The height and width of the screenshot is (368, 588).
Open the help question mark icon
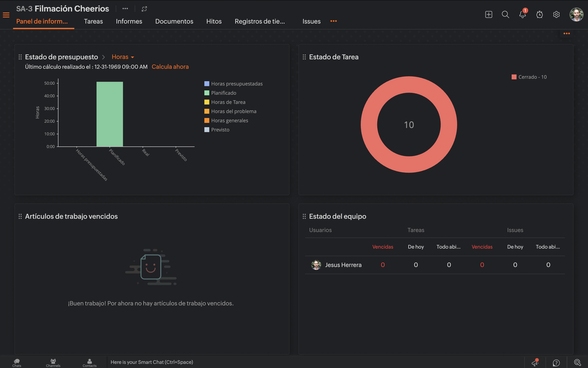coord(556,363)
